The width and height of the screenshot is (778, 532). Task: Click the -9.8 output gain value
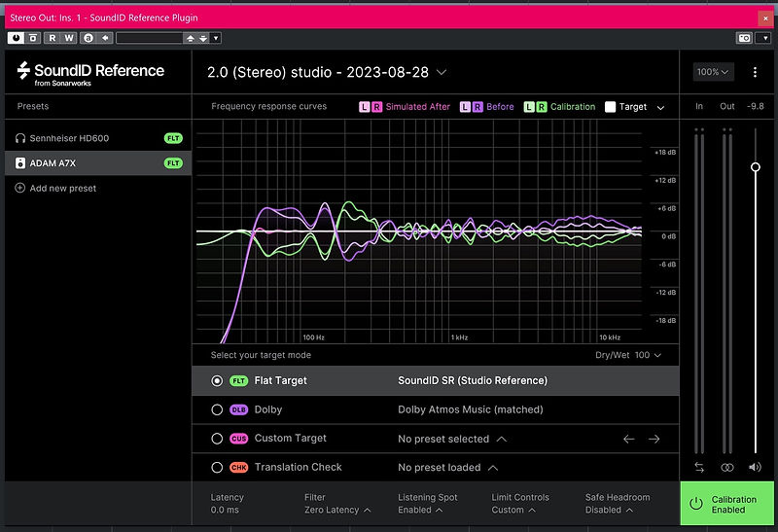pos(756,106)
